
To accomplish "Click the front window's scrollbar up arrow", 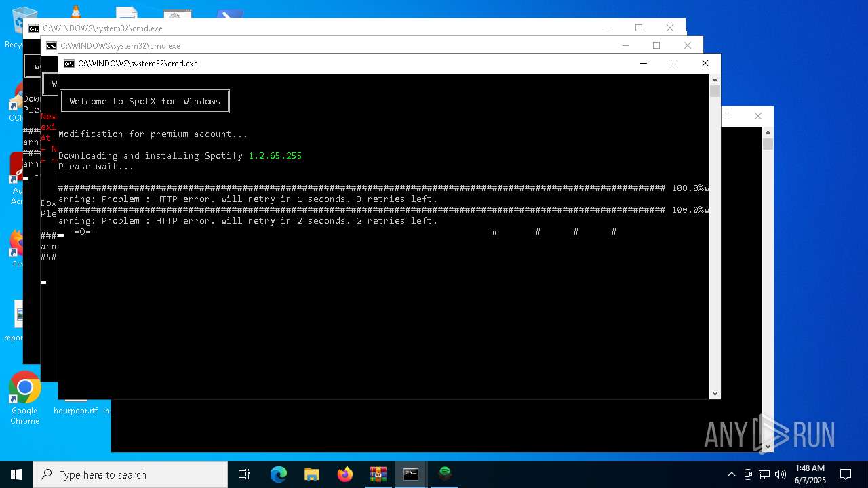I will pos(715,79).
